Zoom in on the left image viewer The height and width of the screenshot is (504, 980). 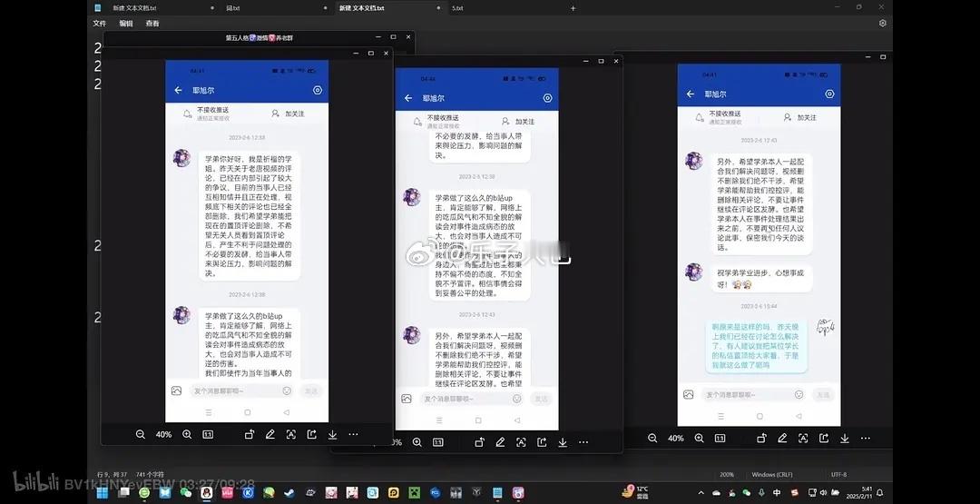(x=187, y=435)
